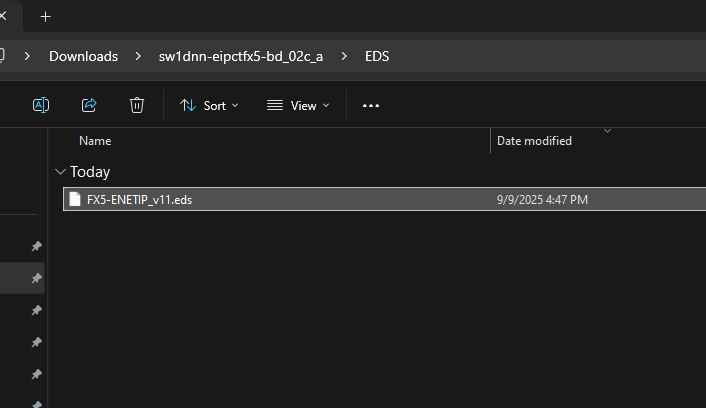The width and height of the screenshot is (706, 408).
Task: Open the Sort dropdown menu
Action: point(209,105)
